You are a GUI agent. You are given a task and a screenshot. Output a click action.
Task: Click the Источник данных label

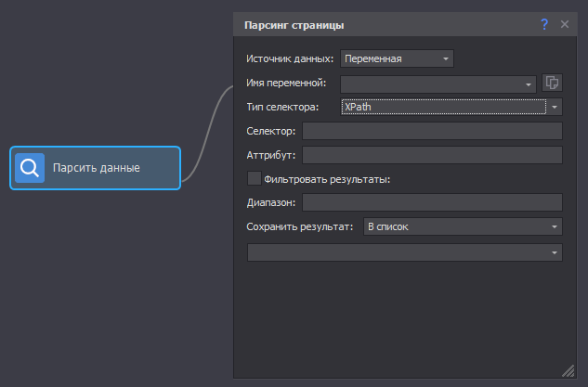[289, 58]
